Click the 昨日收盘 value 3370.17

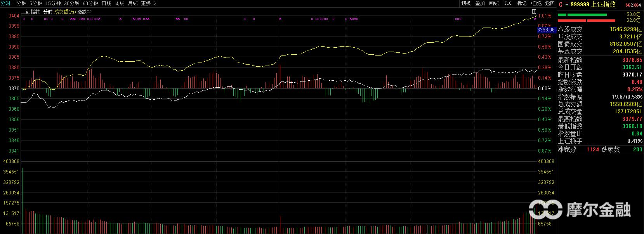(632, 75)
